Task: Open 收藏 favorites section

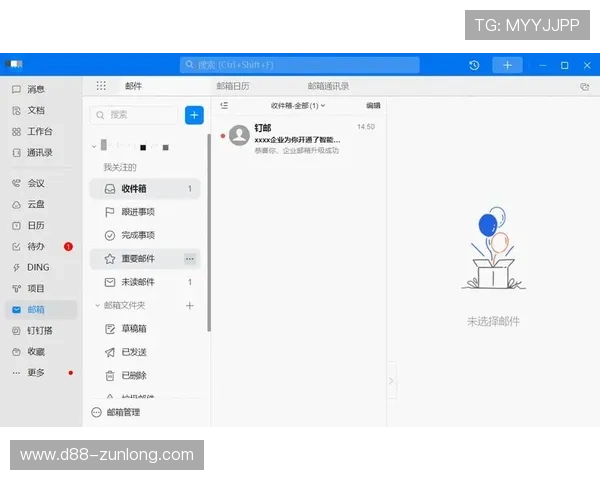Action: coord(35,351)
